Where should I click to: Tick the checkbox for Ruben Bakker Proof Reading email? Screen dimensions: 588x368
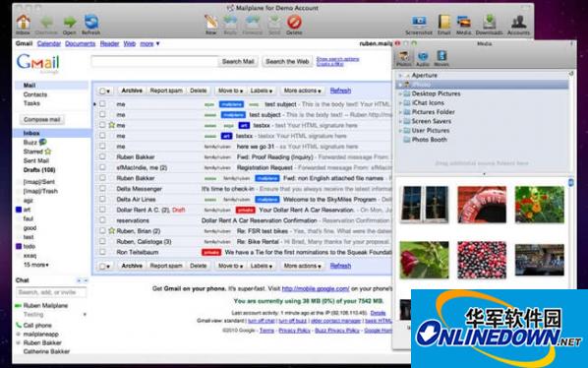coord(102,156)
